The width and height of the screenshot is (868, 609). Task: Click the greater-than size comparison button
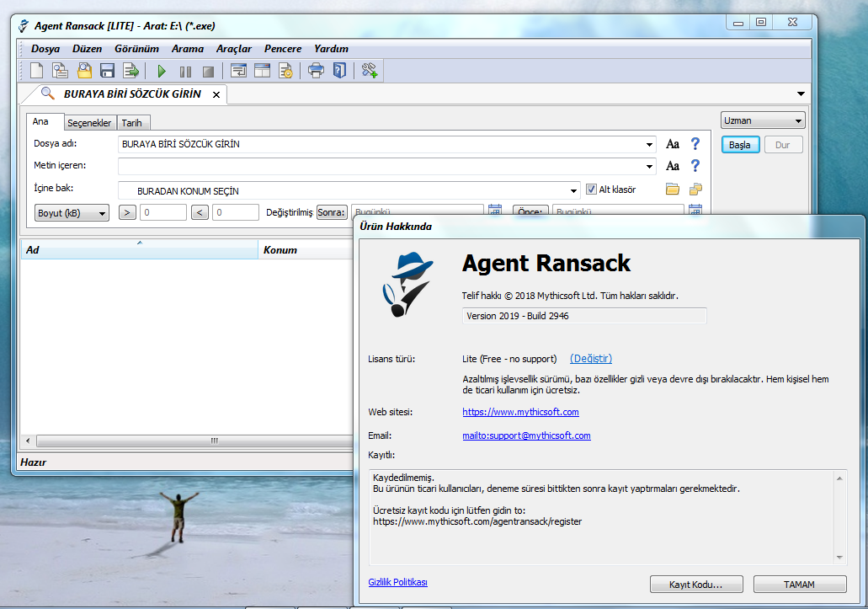coord(127,212)
